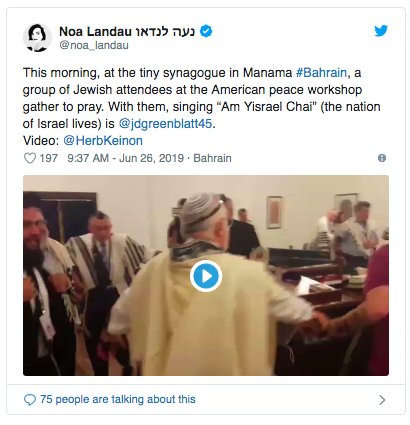Click the Hebrew name נעה לנדאו
Screen dimensions: 410x425
[165, 32]
